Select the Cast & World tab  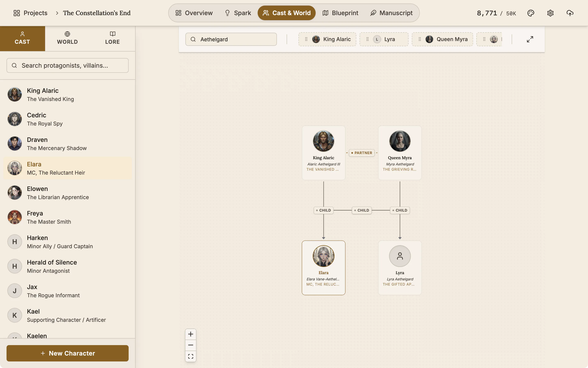[x=286, y=13]
